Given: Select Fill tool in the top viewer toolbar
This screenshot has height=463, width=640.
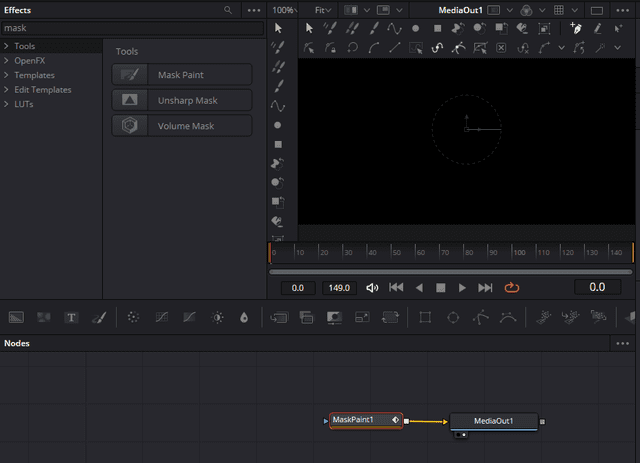Looking at the screenshot, I should [x=522, y=28].
